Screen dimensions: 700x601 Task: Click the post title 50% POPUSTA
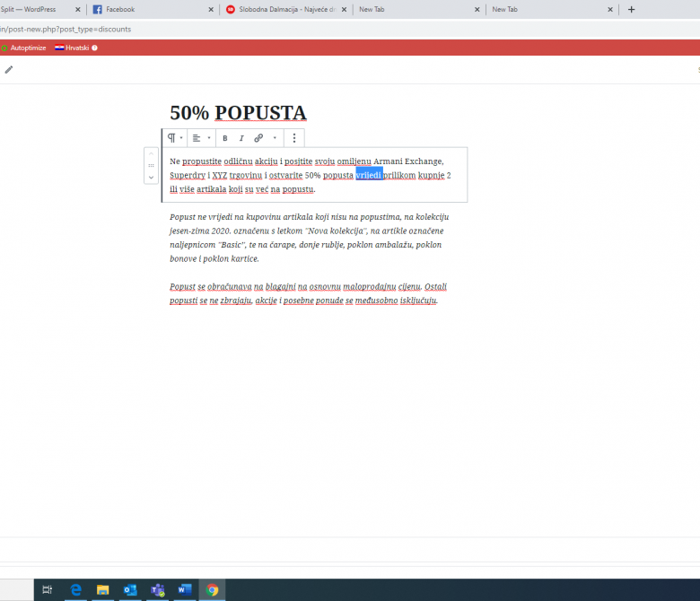pos(238,113)
